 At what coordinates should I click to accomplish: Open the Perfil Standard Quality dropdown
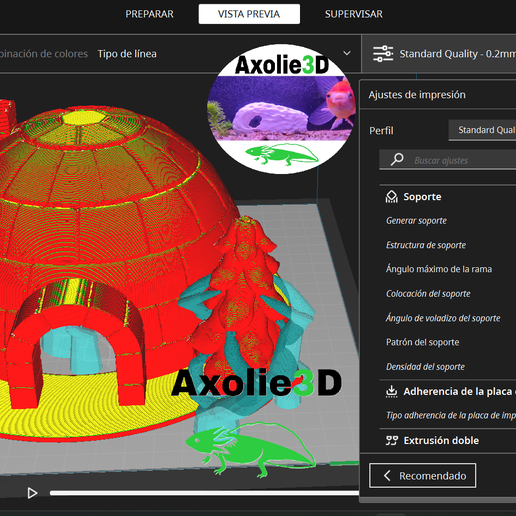(482, 130)
